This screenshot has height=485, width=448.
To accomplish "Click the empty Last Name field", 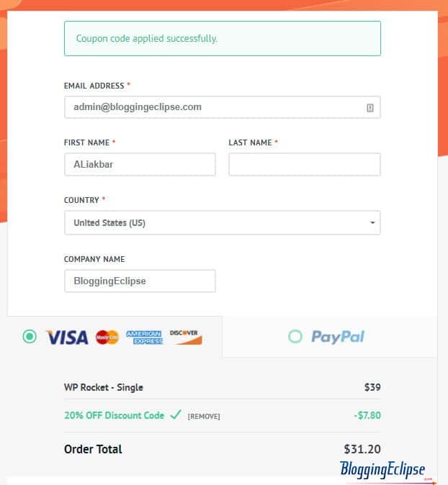I will point(305,164).
